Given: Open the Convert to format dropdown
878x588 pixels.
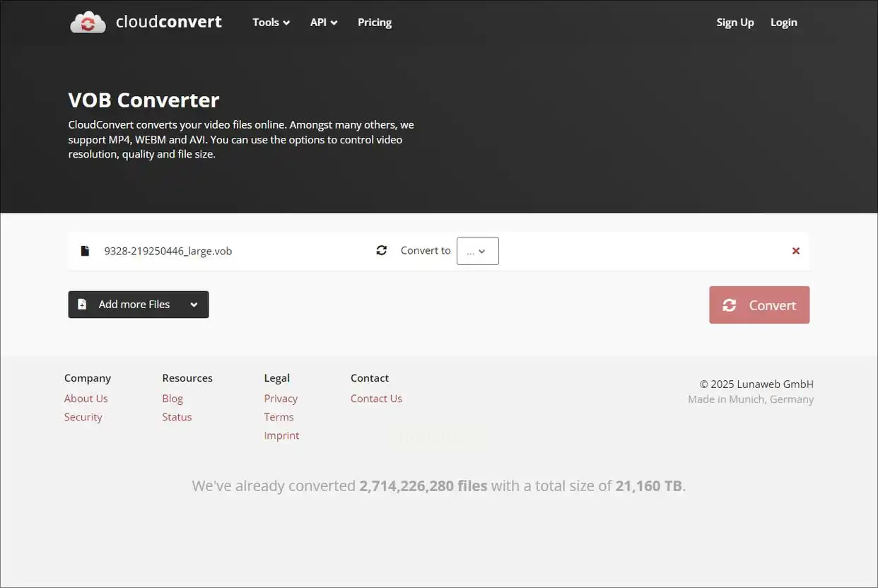Looking at the screenshot, I should (x=478, y=251).
